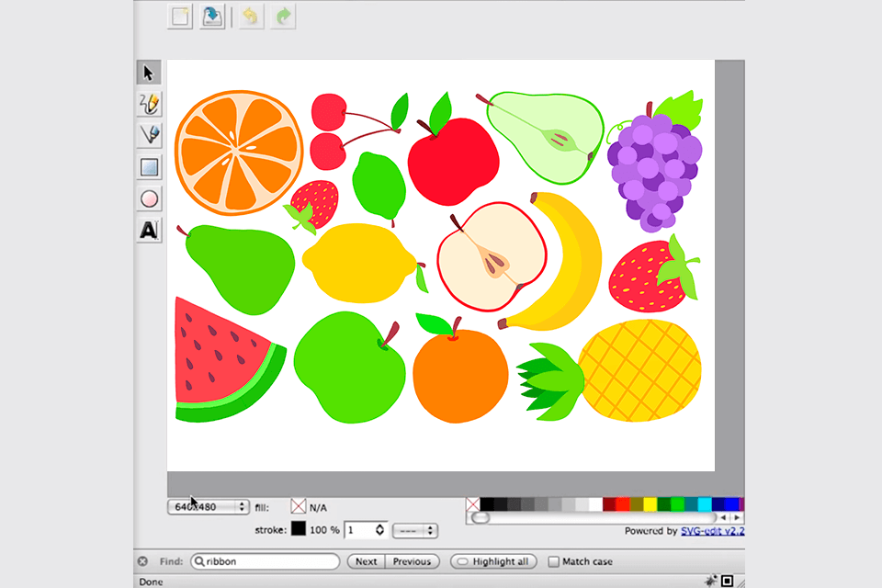Click the black stroke color swatch

click(x=298, y=529)
